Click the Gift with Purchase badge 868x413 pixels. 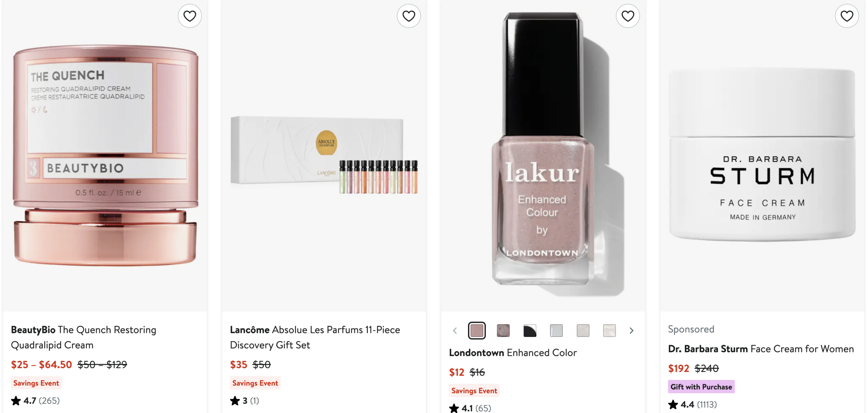701,387
